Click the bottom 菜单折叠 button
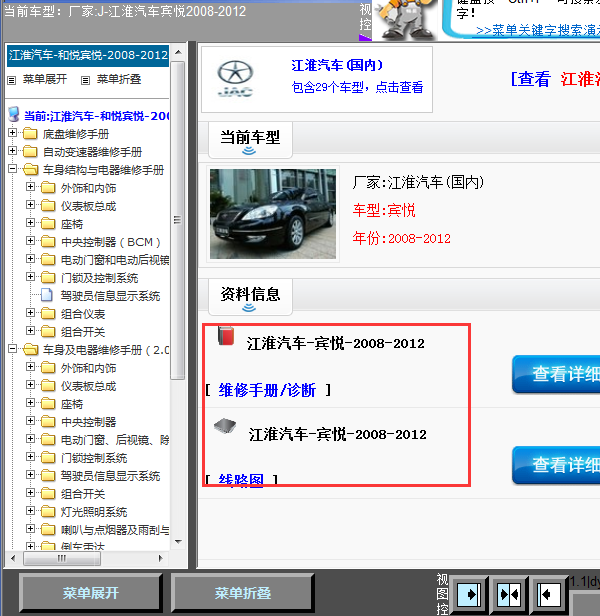This screenshot has height=616, width=600. [x=242, y=593]
